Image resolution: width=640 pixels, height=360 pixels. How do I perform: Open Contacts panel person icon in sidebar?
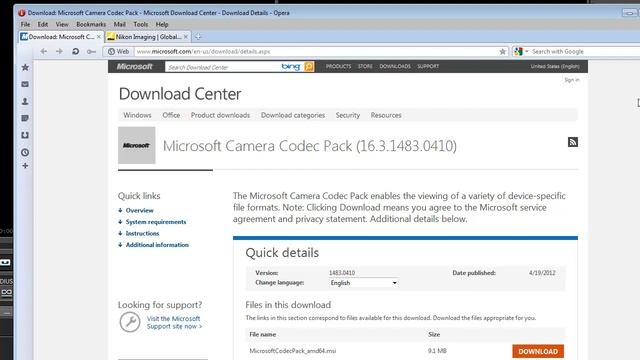[25, 101]
